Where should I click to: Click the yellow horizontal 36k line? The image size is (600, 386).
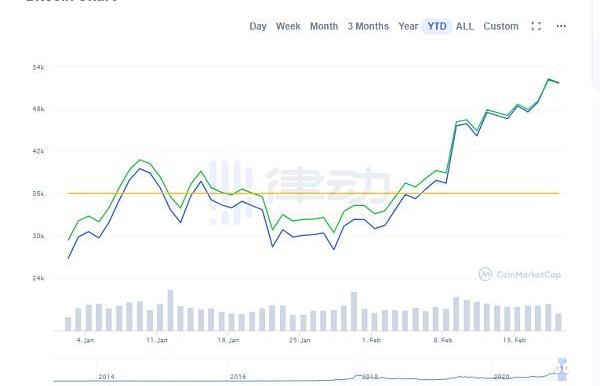(x=313, y=193)
